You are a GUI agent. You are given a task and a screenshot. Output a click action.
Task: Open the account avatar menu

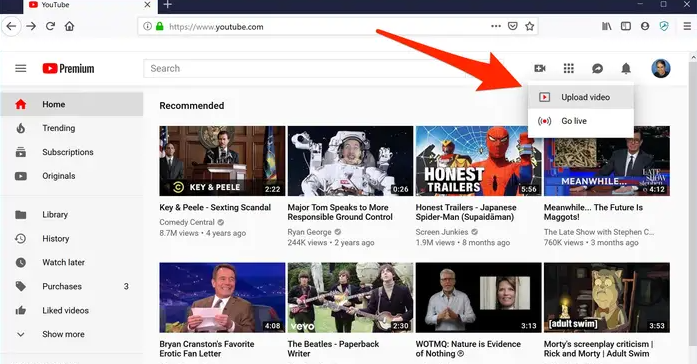coord(661,68)
